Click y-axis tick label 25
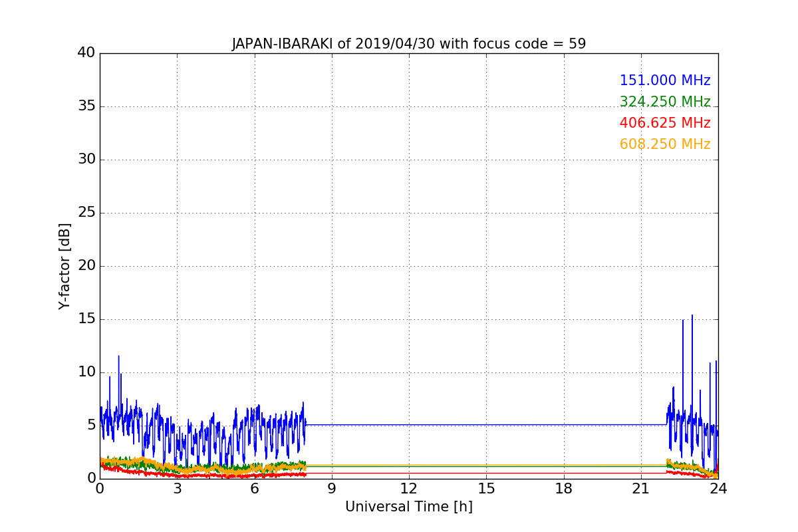Viewport: 798px width, 532px height. click(x=86, y=212)
